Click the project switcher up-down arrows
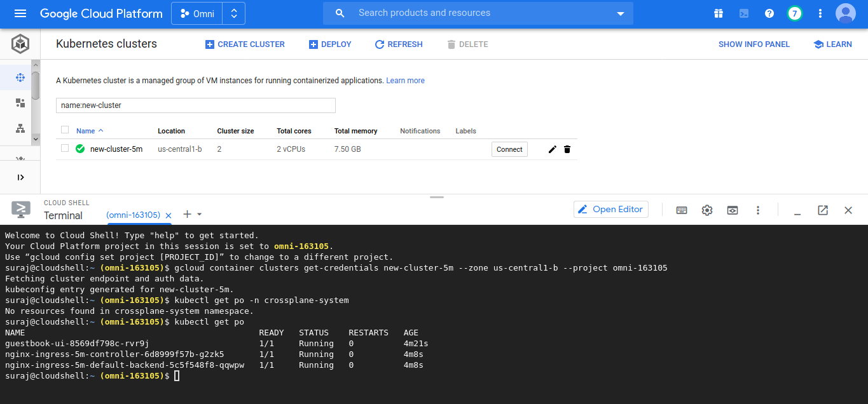Viewport: 868px width, 404px height. (234, 13)
